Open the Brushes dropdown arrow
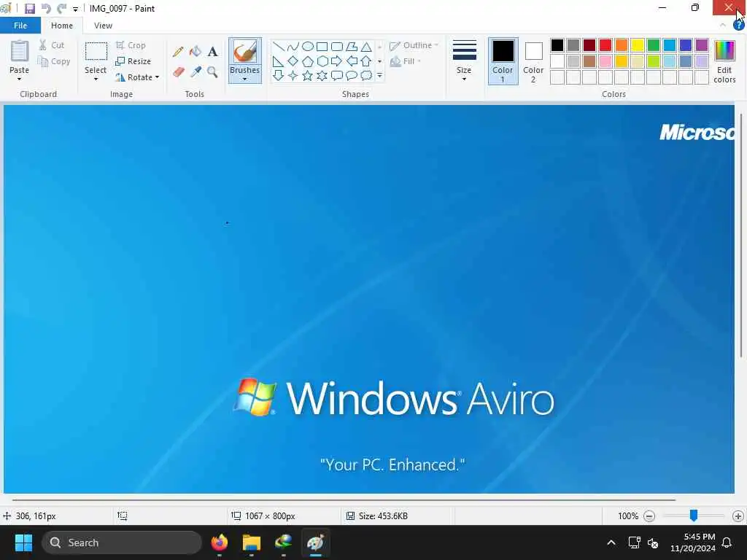The height and width of the screenshot is (560, 747). tap(244, 79)
